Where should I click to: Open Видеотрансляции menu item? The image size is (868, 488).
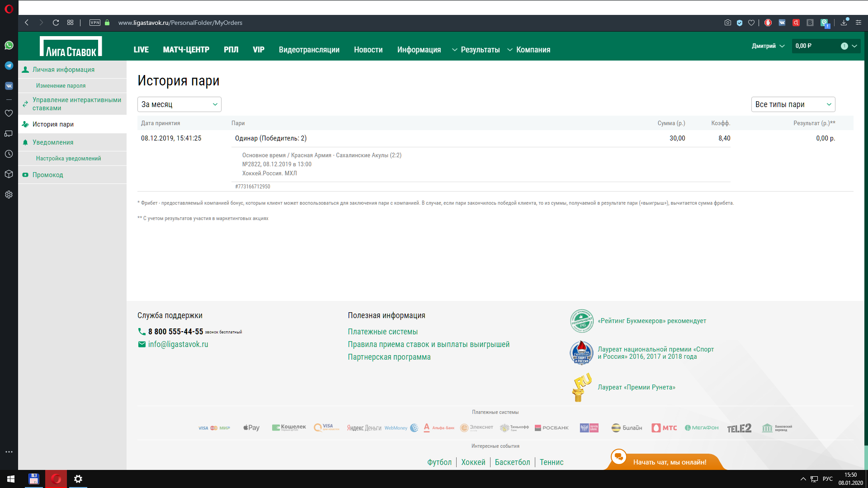[309, 50]
